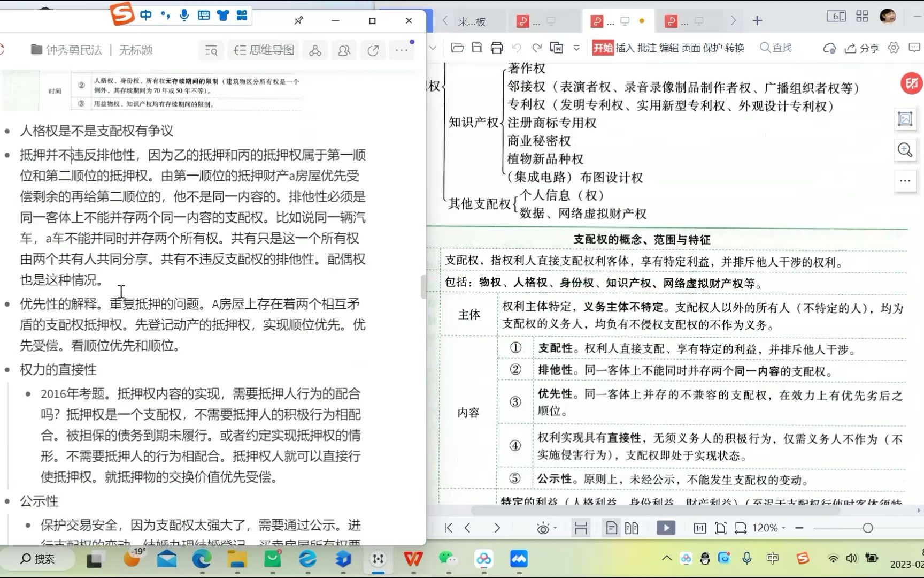This screenshot has width=924, height=578.
Task: Click the red floating assistant icon
Action: pyautogui.click(x=911, y=83)
